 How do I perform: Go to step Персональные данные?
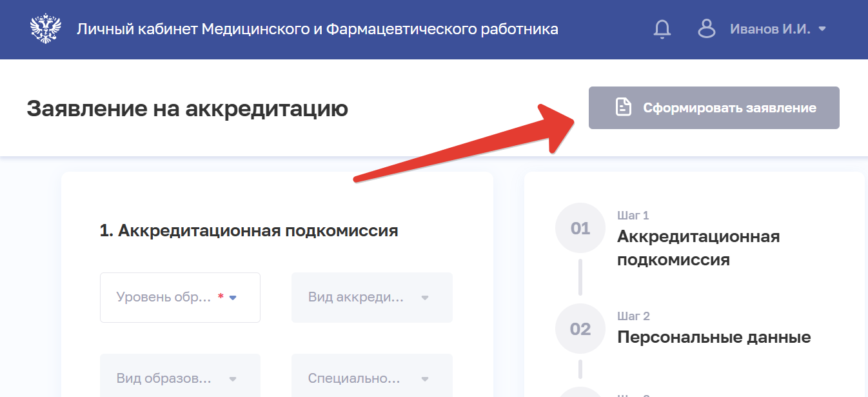coord(713,337)
